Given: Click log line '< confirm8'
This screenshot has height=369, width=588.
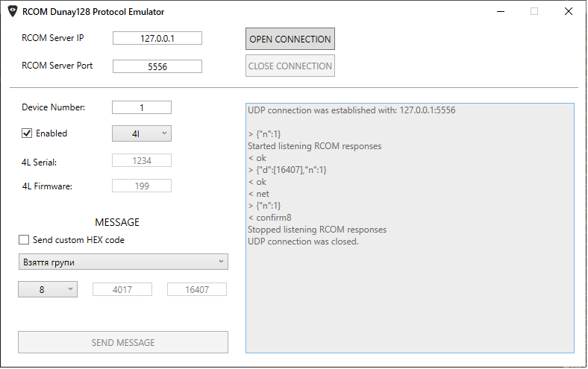Looking at the screenshot, I should point(269,218).
